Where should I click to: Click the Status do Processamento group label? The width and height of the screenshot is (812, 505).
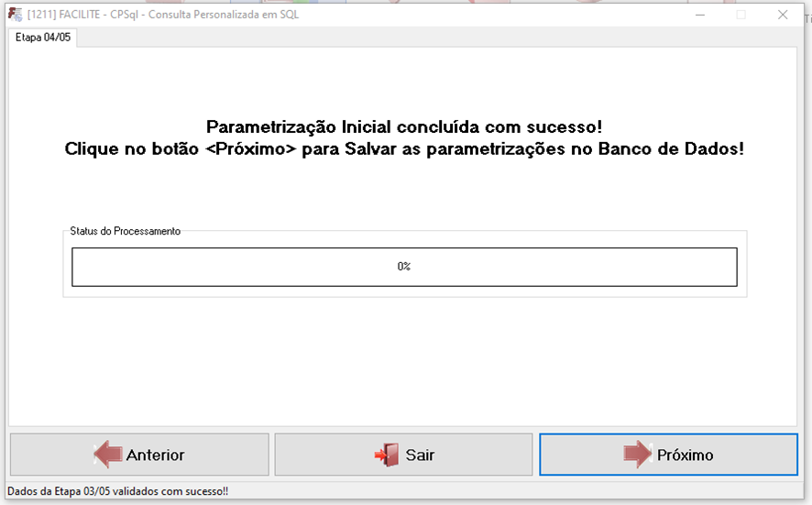point(126,232)
